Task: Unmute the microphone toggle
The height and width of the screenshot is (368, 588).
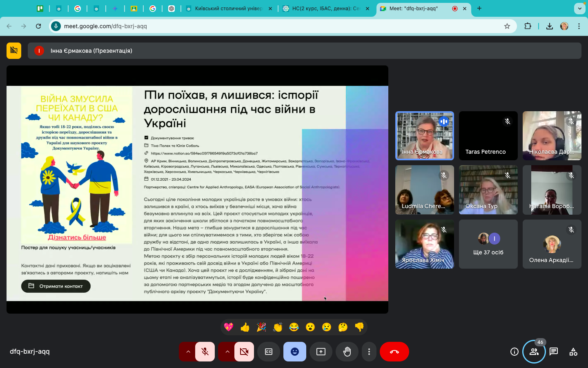Action: (x=205, y=352)
